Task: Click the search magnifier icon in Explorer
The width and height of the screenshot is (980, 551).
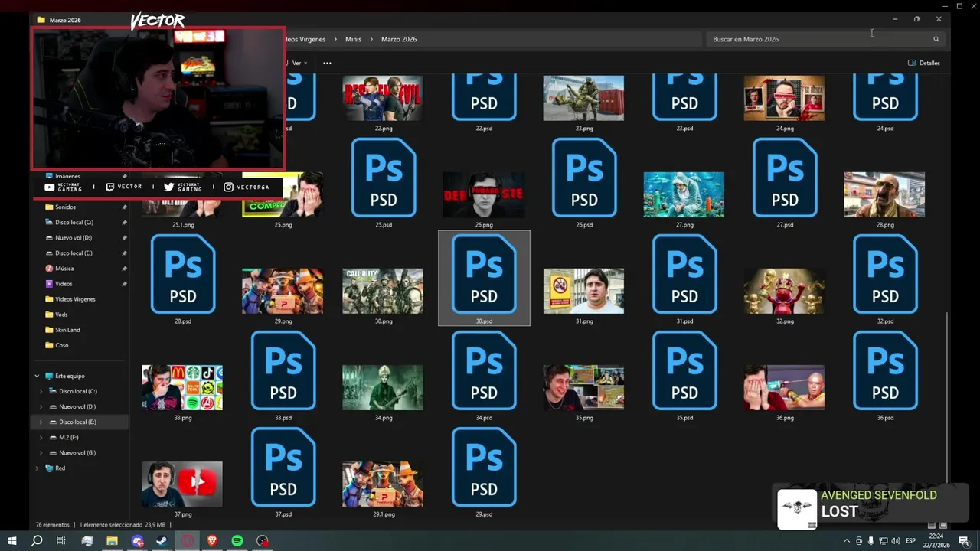Action: pyautogui.click(x=936, y=39)
